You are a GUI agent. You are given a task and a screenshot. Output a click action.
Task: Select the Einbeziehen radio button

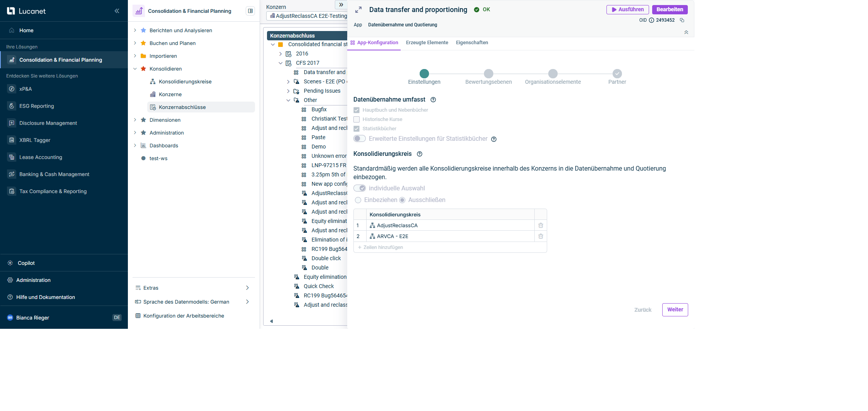point(358,200)
